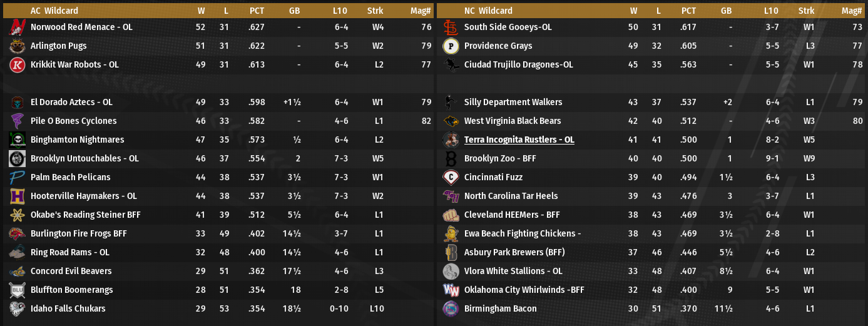Sort AC Wildcard by Strk column
Image resolution: width=868 pixels, height=326 pixels.
(x=375, y=11)
